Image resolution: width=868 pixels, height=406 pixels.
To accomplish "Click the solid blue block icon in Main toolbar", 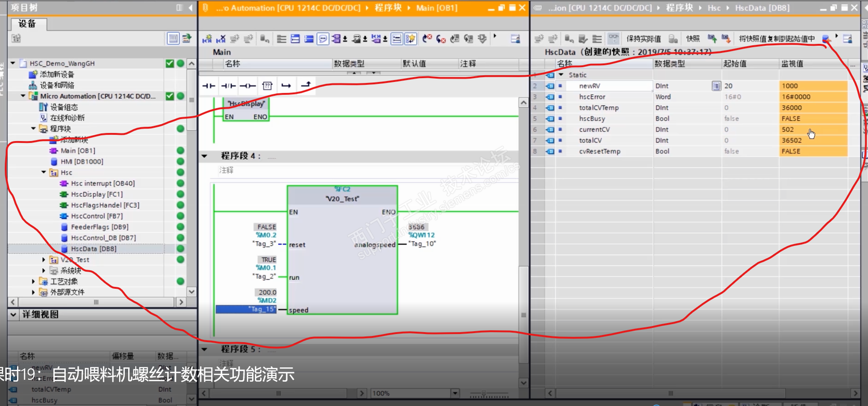I will 309,39.
